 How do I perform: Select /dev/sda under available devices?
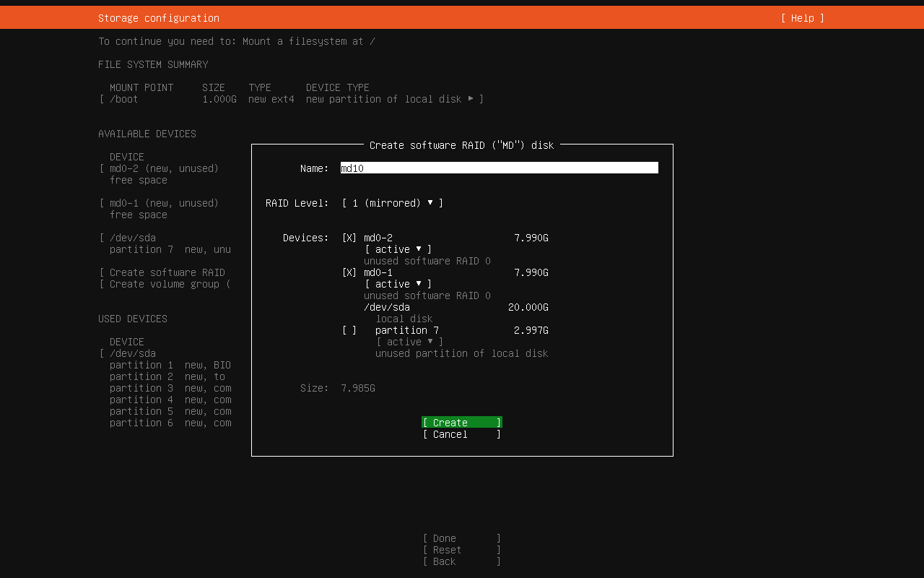click(133, 238)
